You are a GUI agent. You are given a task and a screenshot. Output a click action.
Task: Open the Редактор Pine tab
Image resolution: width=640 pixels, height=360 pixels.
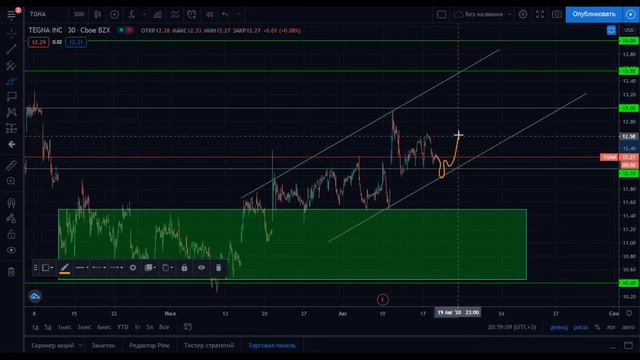click(x=149, y=345)
